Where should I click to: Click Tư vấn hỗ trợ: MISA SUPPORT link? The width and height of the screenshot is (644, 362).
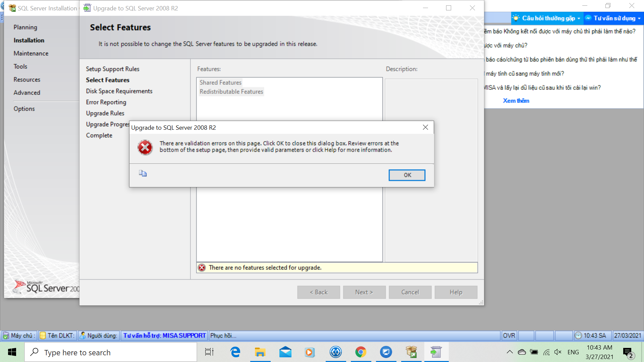[164, 336]
